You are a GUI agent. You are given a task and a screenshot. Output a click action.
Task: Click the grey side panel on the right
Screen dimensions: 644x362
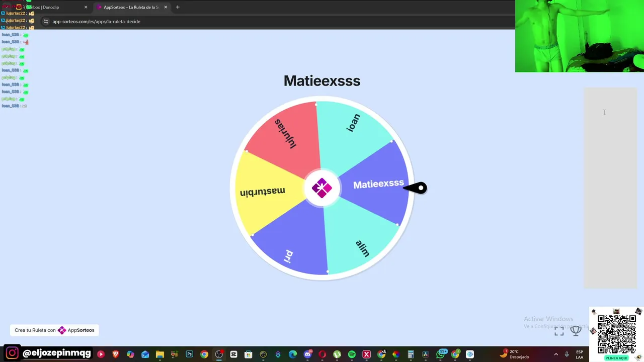610,188
